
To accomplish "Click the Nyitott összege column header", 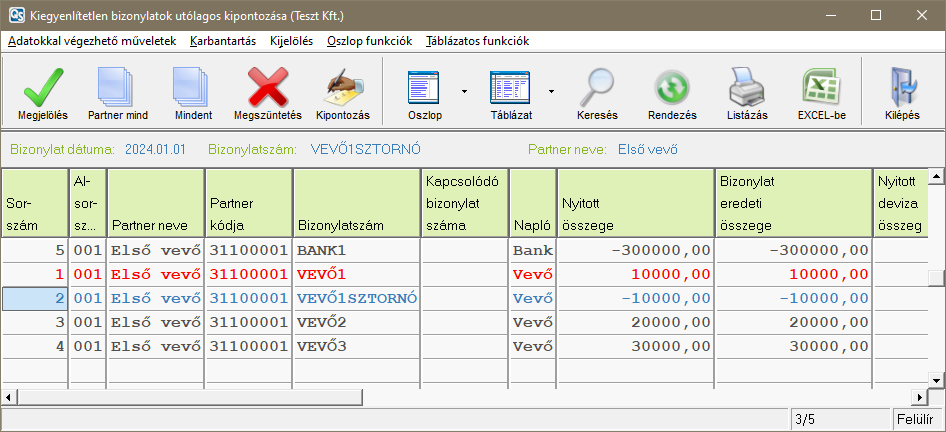I will coord(634,203).
